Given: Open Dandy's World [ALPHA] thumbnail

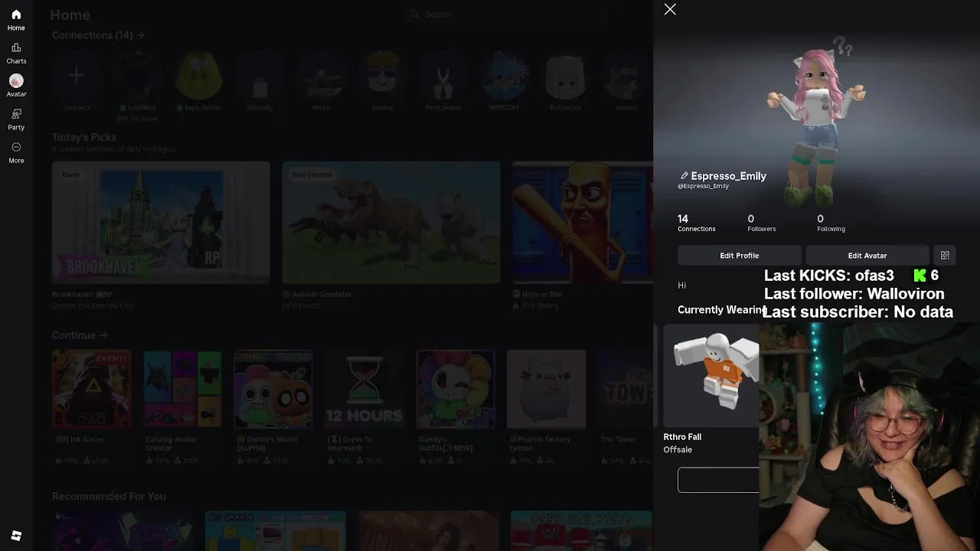Looking at the screenshot, I should 273,390.
